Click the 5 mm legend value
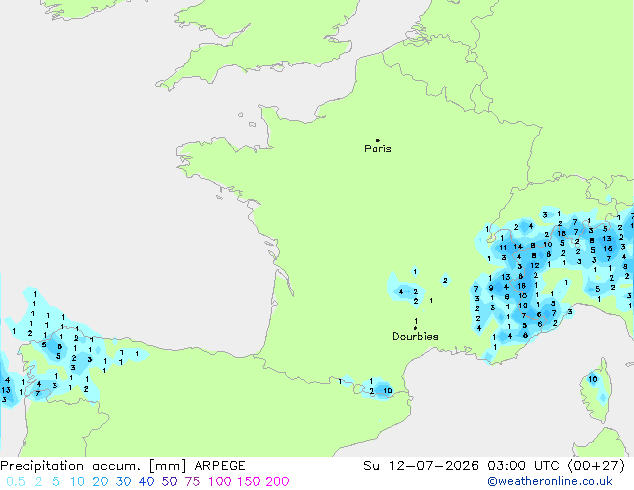This screenshot has height=490, width=634. click(x=56, y=482)
